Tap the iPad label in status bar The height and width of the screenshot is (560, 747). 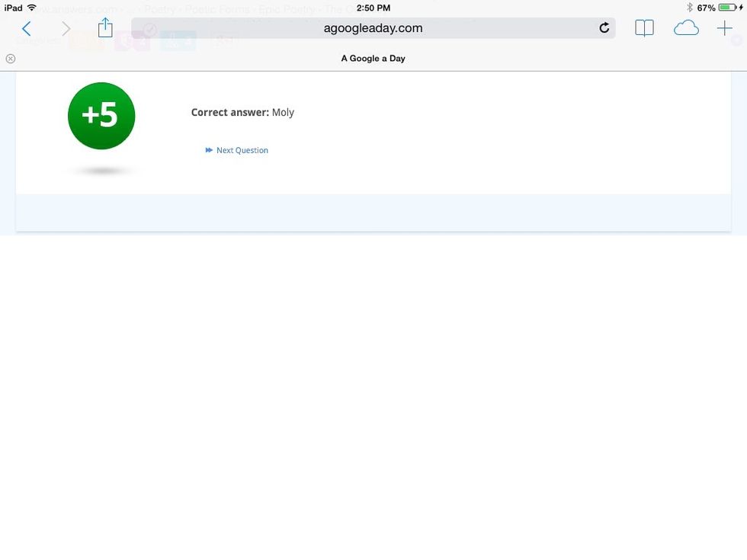coord(13,8)
